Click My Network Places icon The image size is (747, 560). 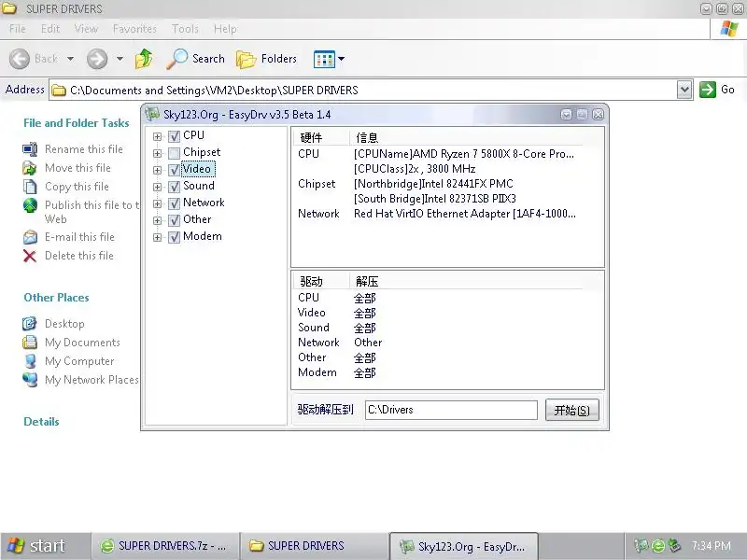pos(30,380)
